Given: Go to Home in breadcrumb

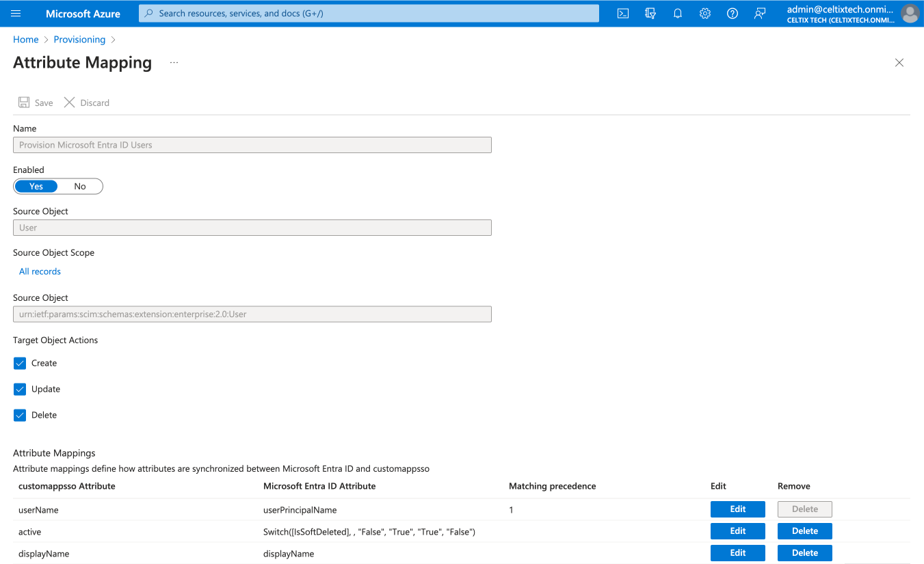Looking at the screenshot, I should coord(26,40).
